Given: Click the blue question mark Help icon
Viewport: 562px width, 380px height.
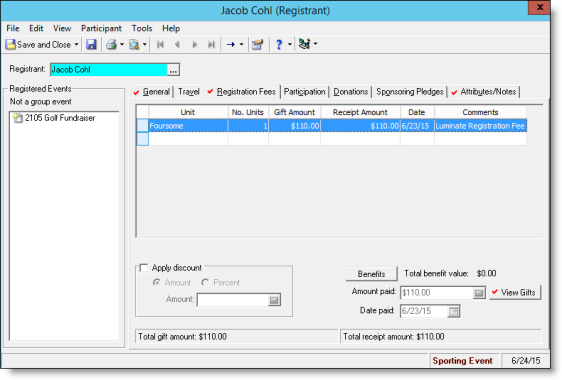Looking at the screenshot, I should pos(279,44).
